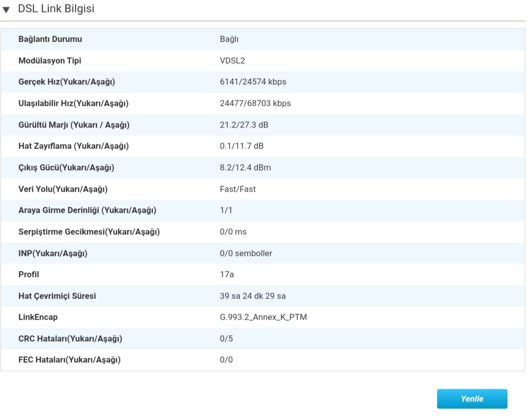This screenshot has height=420, width=528.
Task: Click the Veri Yolu(Yukarı/Aşağı) label
Action: coord(63,189)
